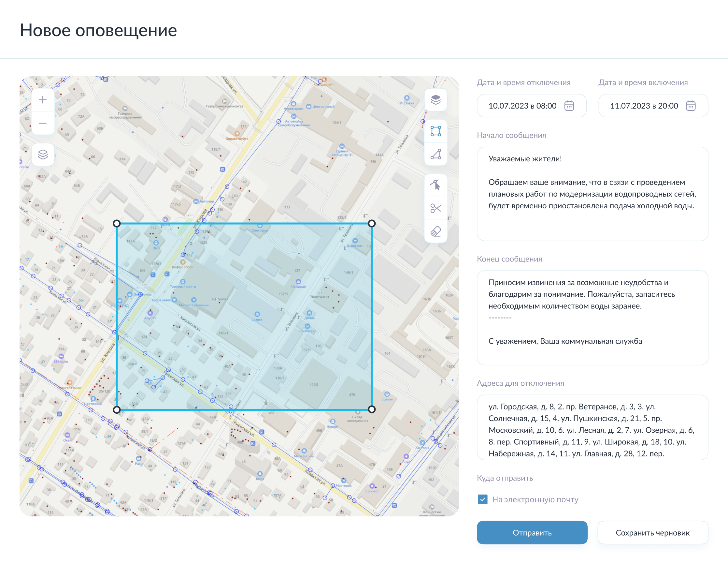Activate the pointer editing tool
The width and height of the screenshot is (728, 564).
tap(436, 185)
